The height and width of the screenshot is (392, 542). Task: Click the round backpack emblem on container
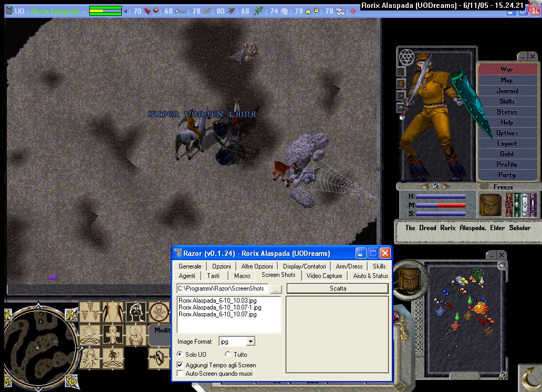tap(410, 279)
